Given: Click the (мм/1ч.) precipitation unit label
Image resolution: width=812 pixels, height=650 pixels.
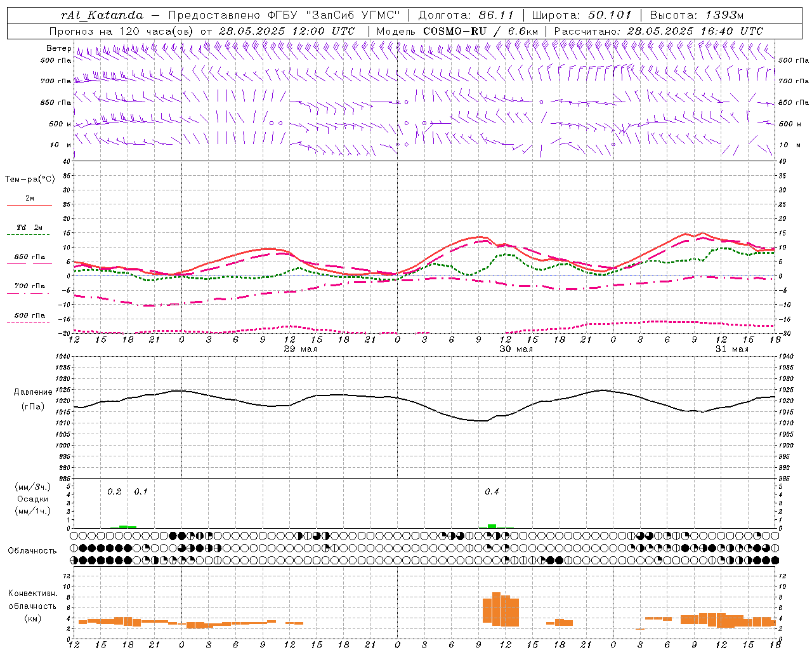Looking at the screenshot, I should 33,511.
